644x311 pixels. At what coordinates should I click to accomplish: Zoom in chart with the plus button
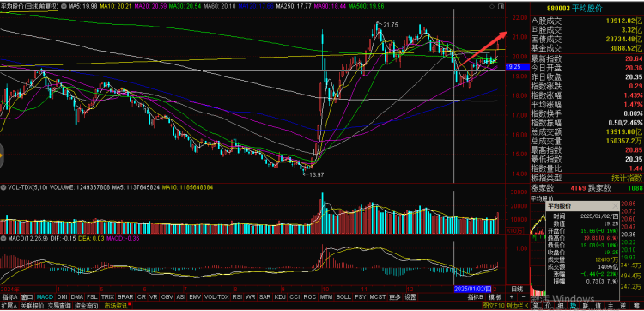(x=512, y=297)
